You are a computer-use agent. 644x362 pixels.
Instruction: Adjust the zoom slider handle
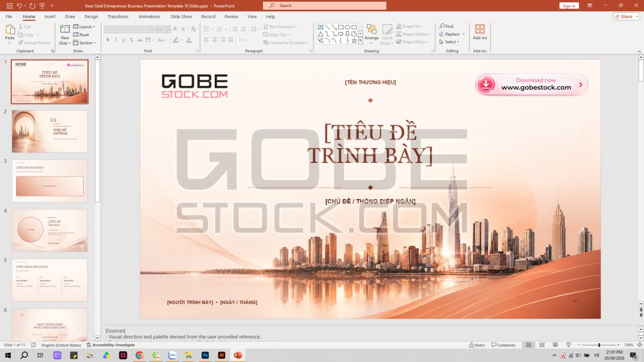tap(599, 345)
